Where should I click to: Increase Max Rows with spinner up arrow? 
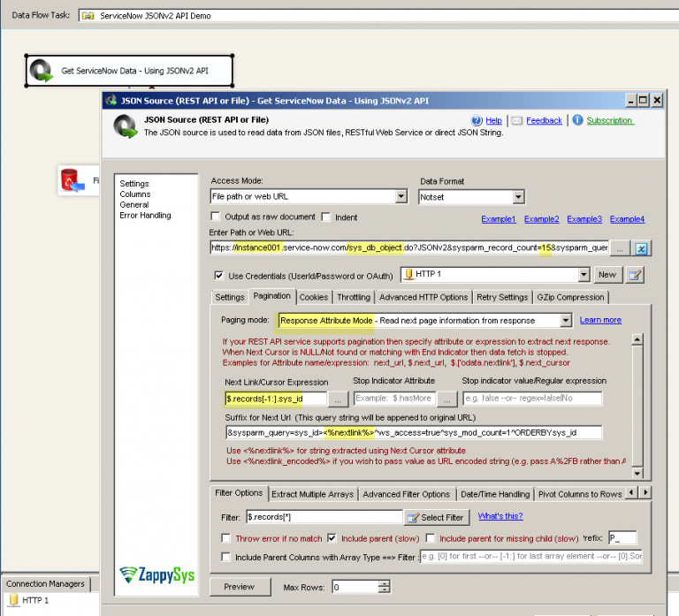pos(383,582)
